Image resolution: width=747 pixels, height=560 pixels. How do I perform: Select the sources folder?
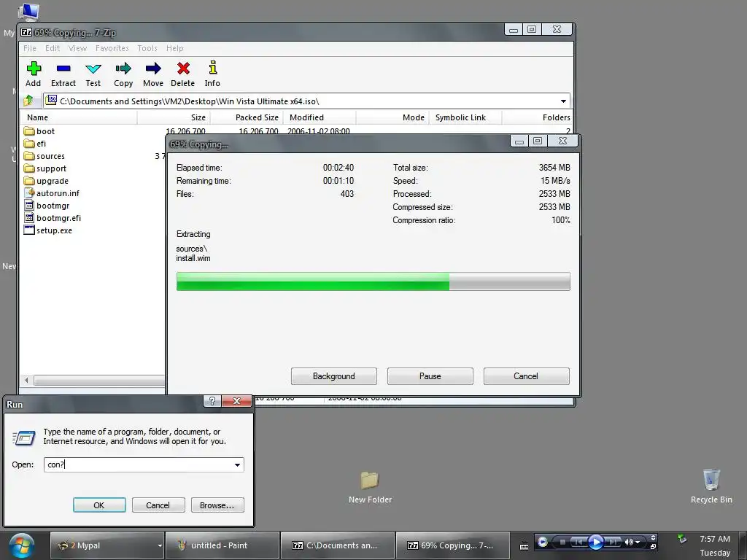click(44, 156)
